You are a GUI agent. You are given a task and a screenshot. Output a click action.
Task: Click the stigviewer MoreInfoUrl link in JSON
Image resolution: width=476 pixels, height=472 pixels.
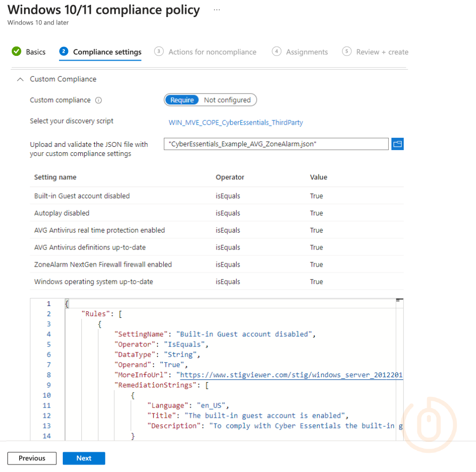(x=290, y=375)
